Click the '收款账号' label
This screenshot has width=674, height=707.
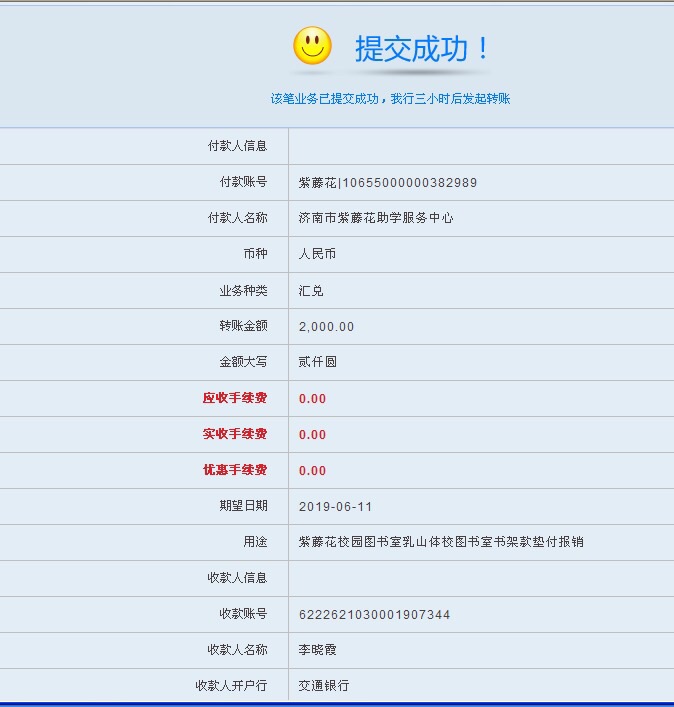(x=243, y=614)
